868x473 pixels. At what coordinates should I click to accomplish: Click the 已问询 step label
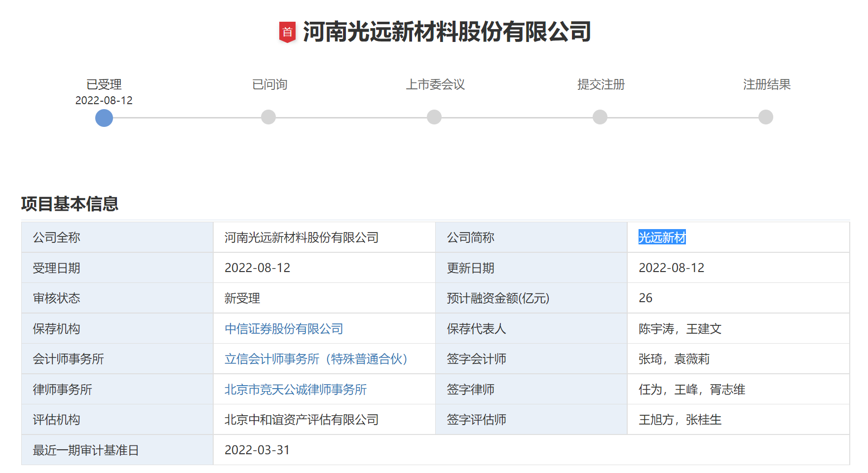[x=270, y=84]
